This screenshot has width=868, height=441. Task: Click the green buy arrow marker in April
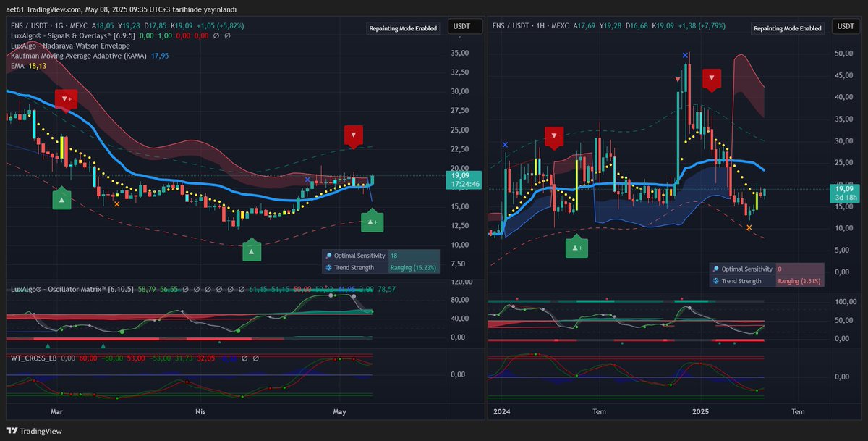click(252, 251)
